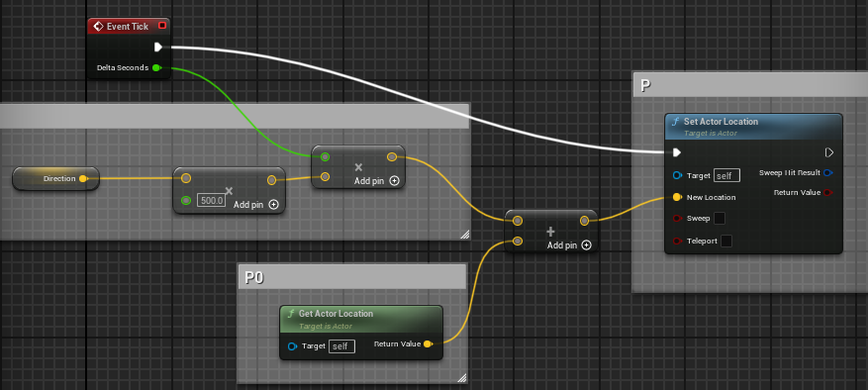The width and height of the screenshot is (868, 390).
Task: Click the vector input pin of the 500.0 multiply node
Action: pos(186,178)
